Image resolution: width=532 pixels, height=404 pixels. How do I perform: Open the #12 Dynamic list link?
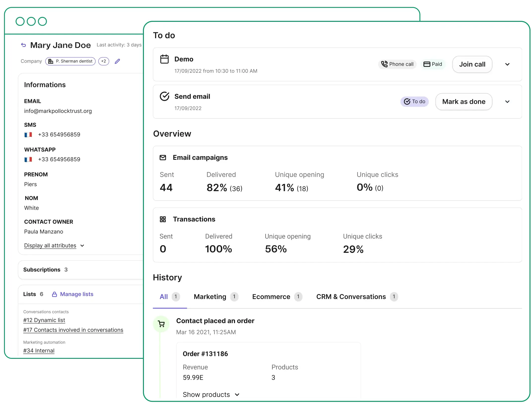[44, 320]
